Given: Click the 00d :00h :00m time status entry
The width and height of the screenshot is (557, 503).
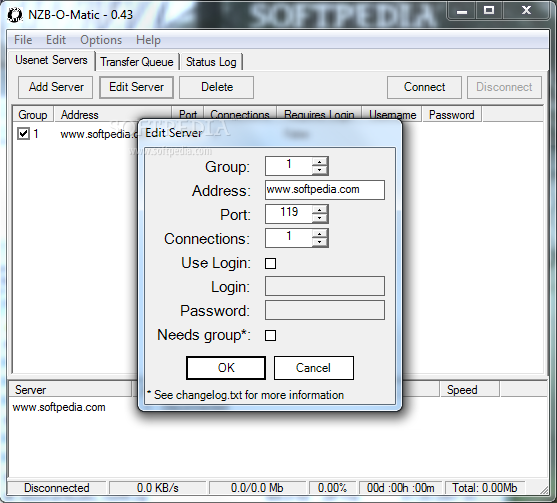Looking at the screenshot, I should [400, 488].
